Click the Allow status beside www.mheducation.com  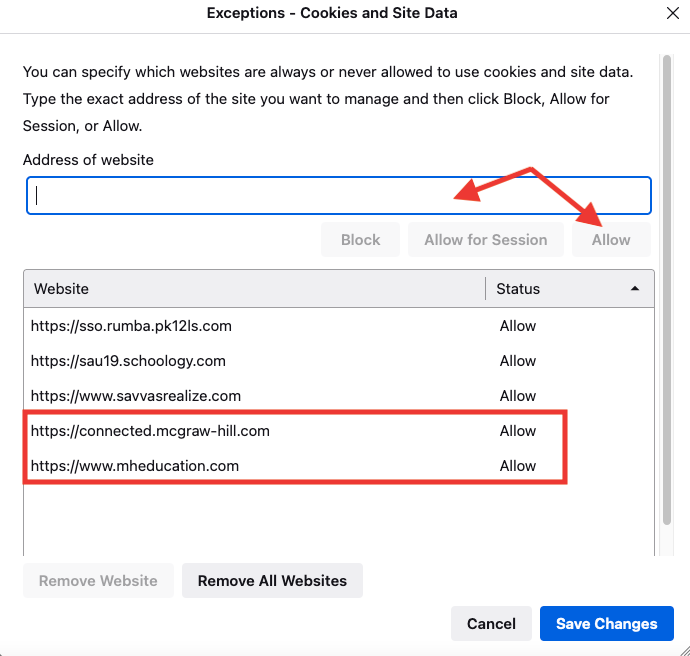[x=518, y=466]
